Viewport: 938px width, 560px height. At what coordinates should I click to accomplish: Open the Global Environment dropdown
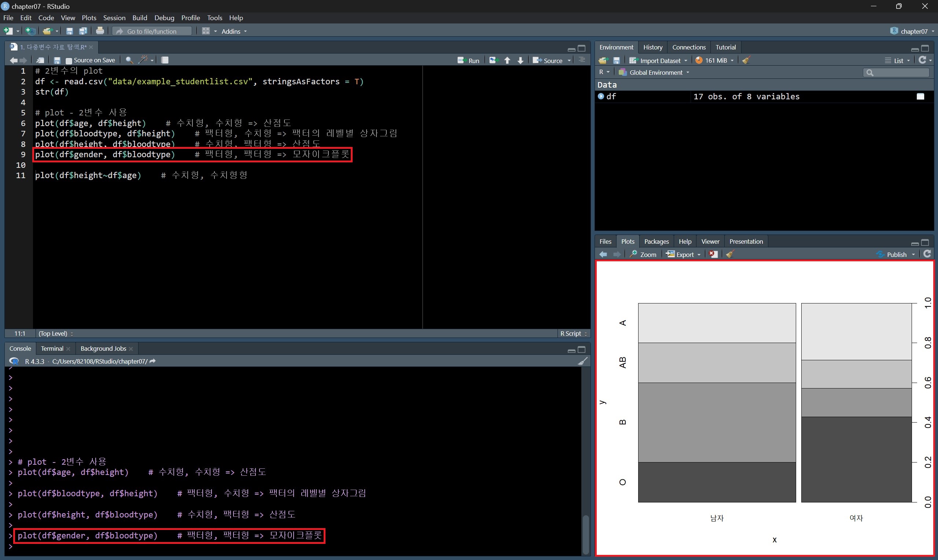(x=656, y=73)
